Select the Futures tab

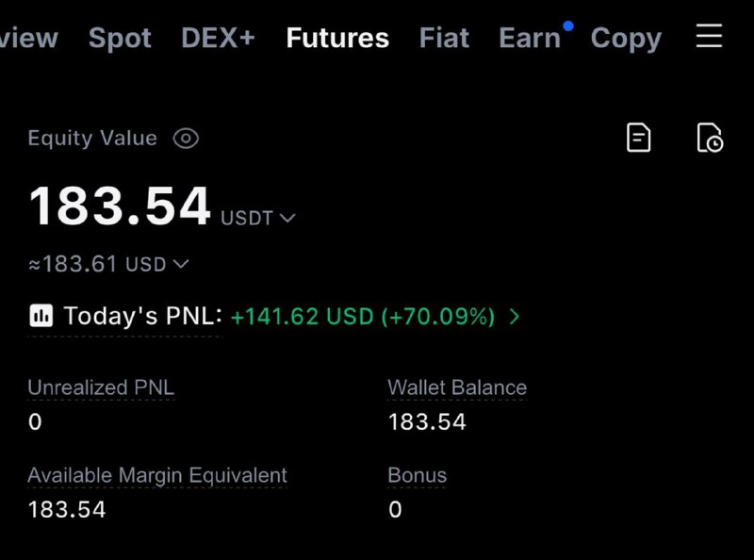337,38
